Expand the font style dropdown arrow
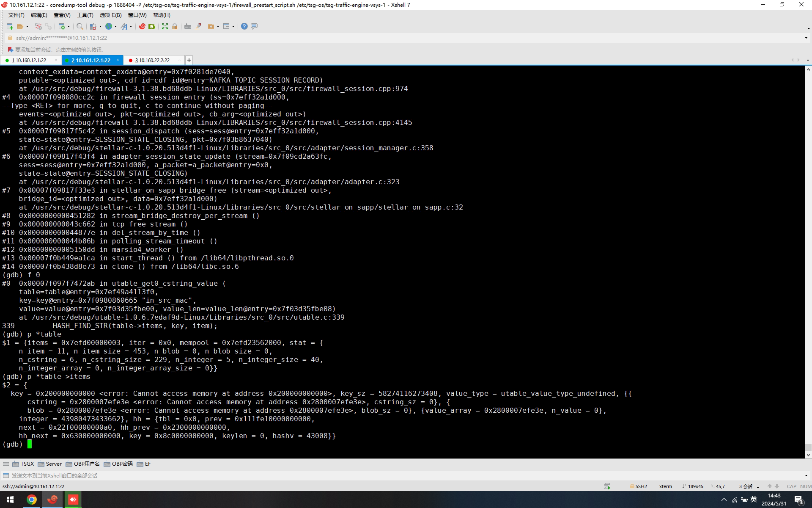This screenshot has height=508, width=812. tap(131, 26)
